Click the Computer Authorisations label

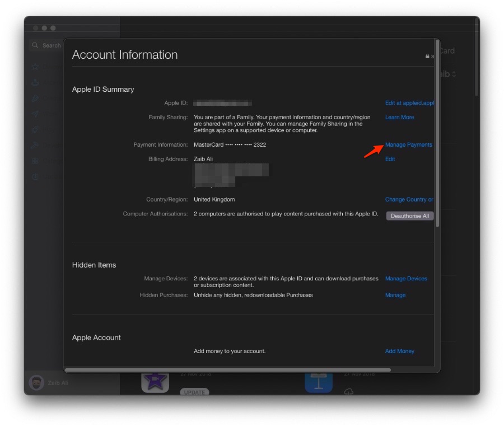coord(155,214)
